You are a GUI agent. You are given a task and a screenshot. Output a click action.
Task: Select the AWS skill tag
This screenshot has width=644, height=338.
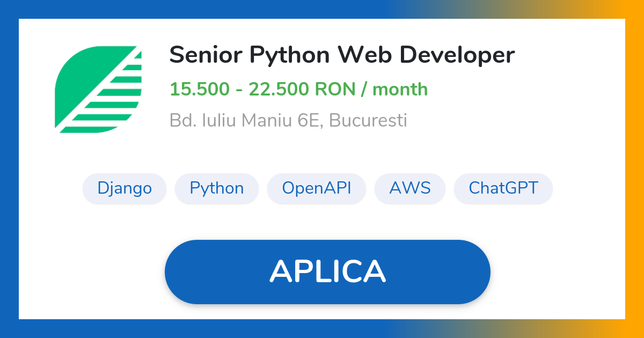click(410, 188)
